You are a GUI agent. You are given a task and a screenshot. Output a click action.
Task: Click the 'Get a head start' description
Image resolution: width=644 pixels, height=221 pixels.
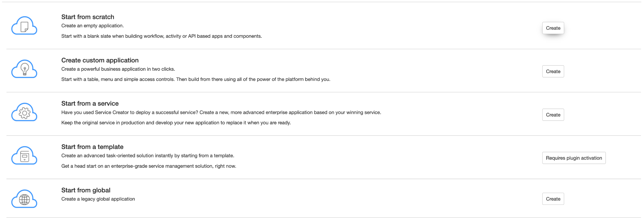pyautogui.click(x=149, y=166)
